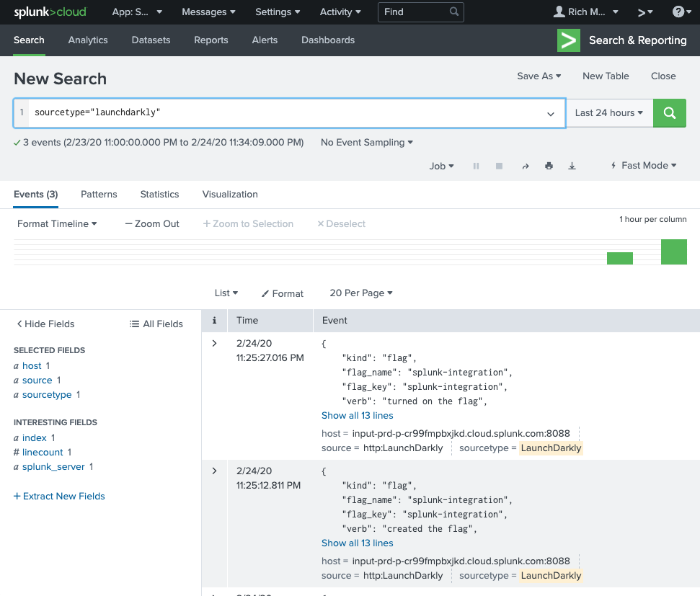Click Show all 13 lines link
700x596 pixels.
pos(357,415)
